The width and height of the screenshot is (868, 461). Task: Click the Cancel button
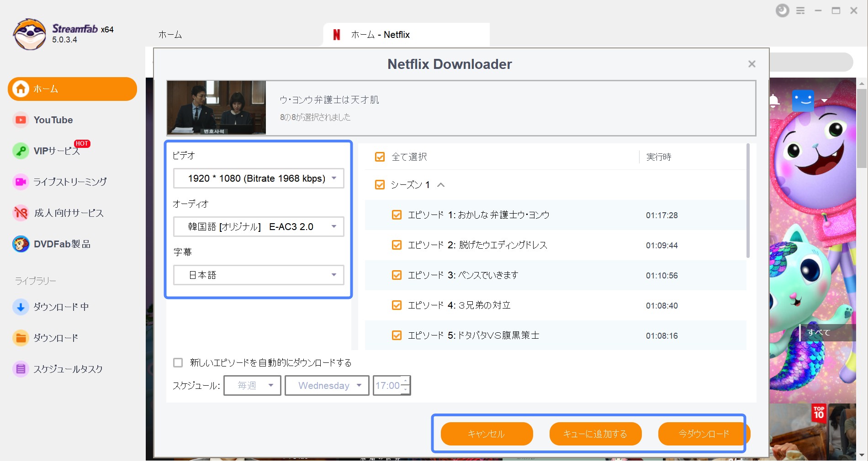[487, 434]
